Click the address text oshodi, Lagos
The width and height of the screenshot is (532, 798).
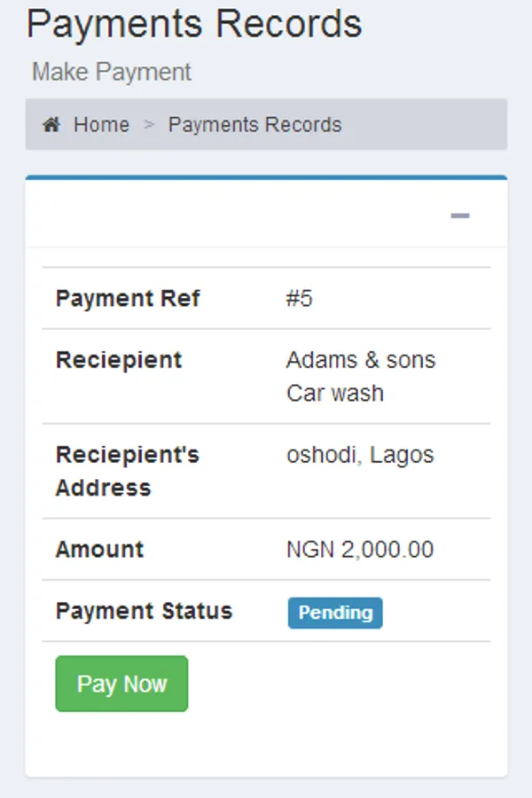pyautogui.click(x=360, y=455)
